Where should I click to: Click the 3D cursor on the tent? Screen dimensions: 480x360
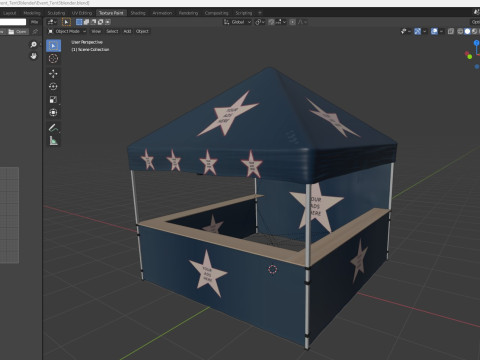(x=272, y=270)
